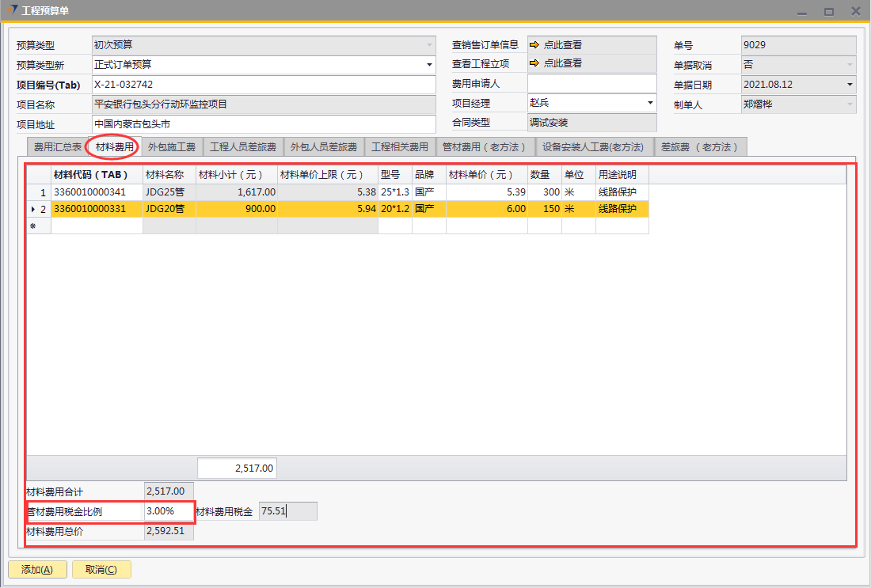
Task: Switch to the 费用汇总表 tab
Action: (x=57, y=147)
